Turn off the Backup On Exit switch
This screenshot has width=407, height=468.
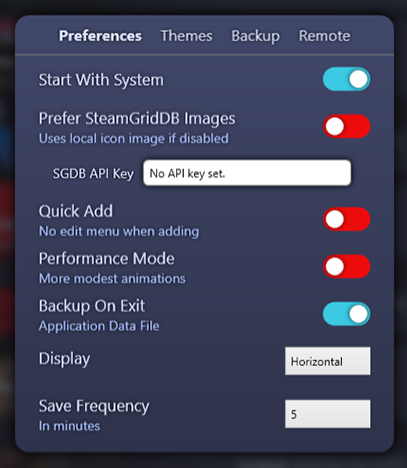pyautogui.click(x=346, y=314)
